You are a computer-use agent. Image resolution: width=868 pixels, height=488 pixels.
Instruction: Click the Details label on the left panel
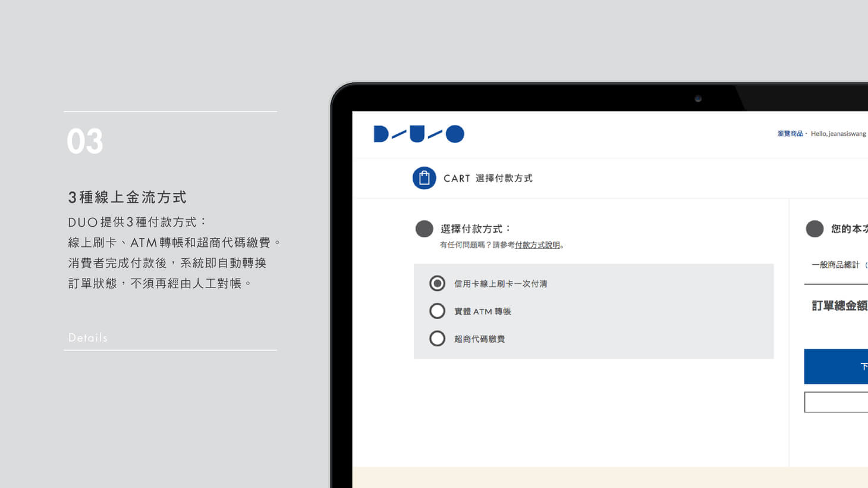pyautogui.click(x=88, y=338)
